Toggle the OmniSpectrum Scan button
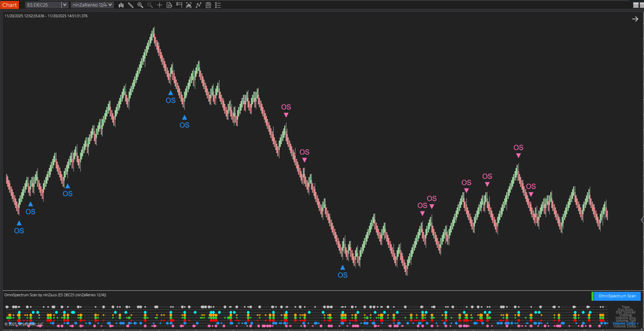The image size is (644, 331). (x=617, y=296)
